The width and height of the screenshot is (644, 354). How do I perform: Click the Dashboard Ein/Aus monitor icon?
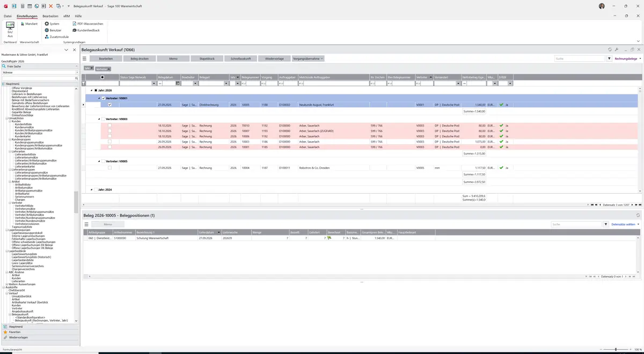point(10,25)
